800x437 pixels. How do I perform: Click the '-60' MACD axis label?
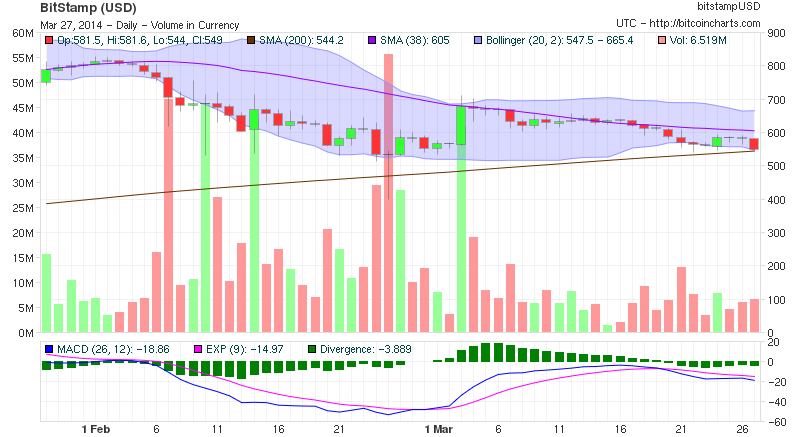click(776, 422)
